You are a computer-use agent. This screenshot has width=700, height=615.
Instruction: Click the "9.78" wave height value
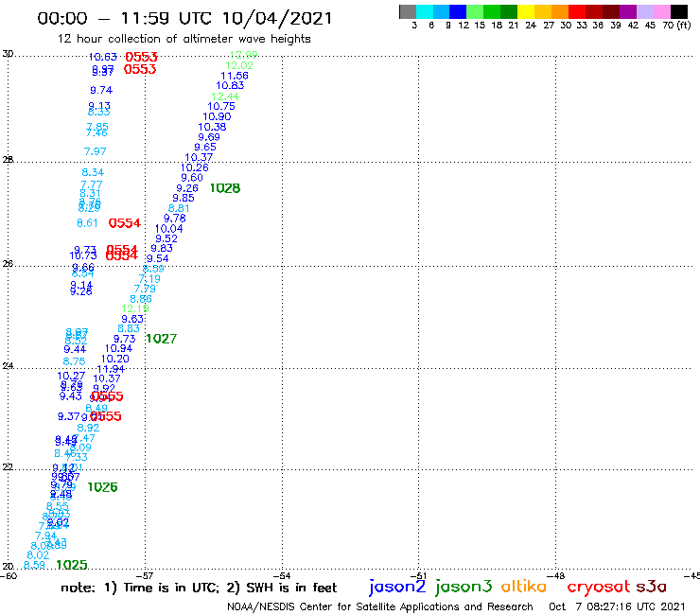tap(175, 219)
